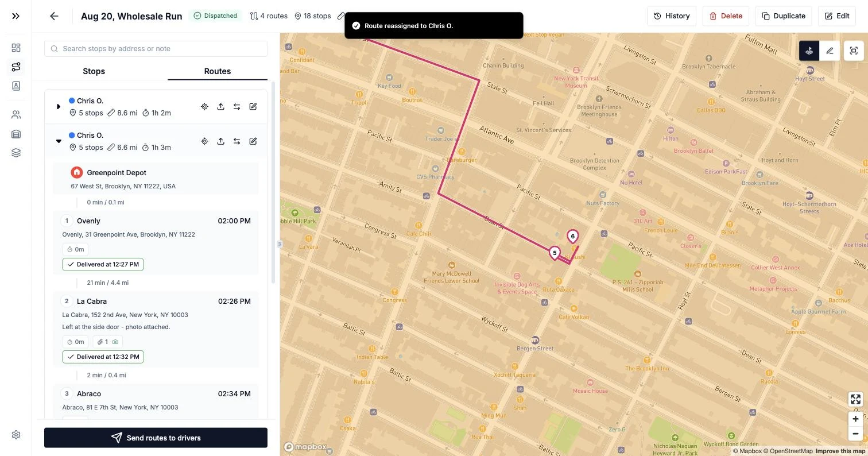868x456 pixels.
Task: Open the OpenStreetMap attribution link
Action: click(788, 451)
